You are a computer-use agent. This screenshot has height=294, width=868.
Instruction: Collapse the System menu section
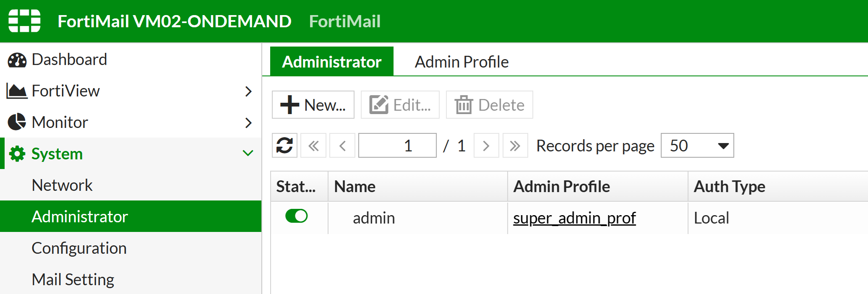click(248, 154)
